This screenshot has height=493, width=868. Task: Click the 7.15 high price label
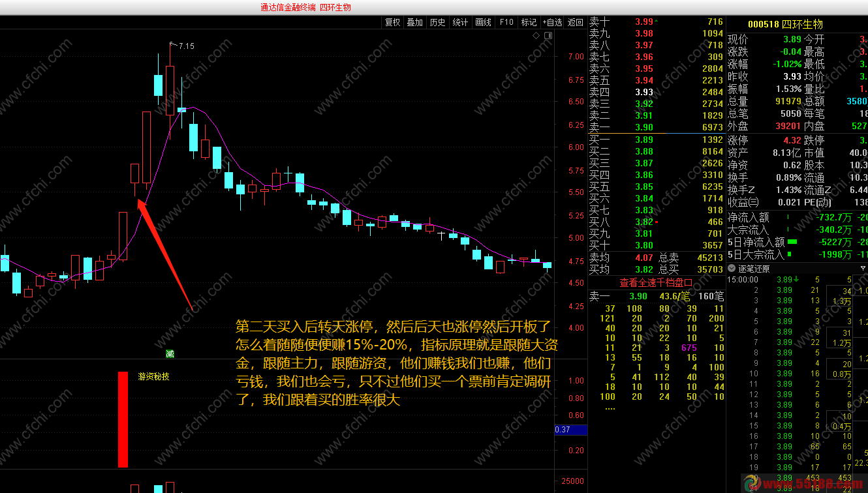pyautogui.click(x=186, y=46)
